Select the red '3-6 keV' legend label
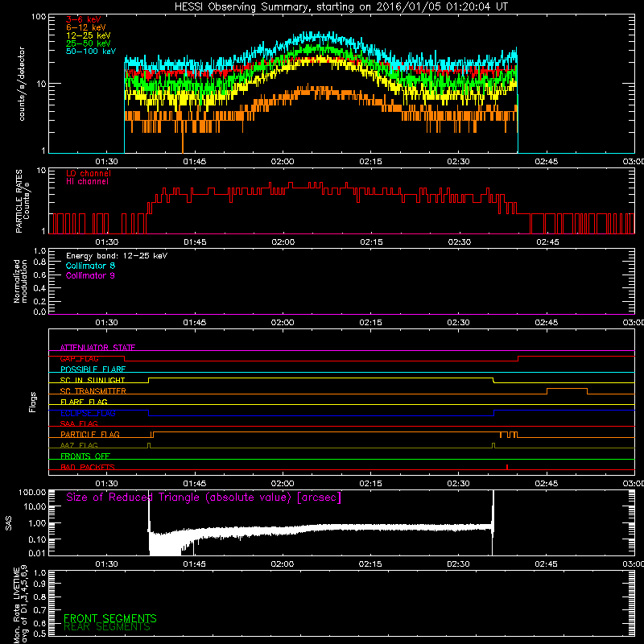Image resolution: width=644 pixels, height=644 pixels. click(83, 19)
